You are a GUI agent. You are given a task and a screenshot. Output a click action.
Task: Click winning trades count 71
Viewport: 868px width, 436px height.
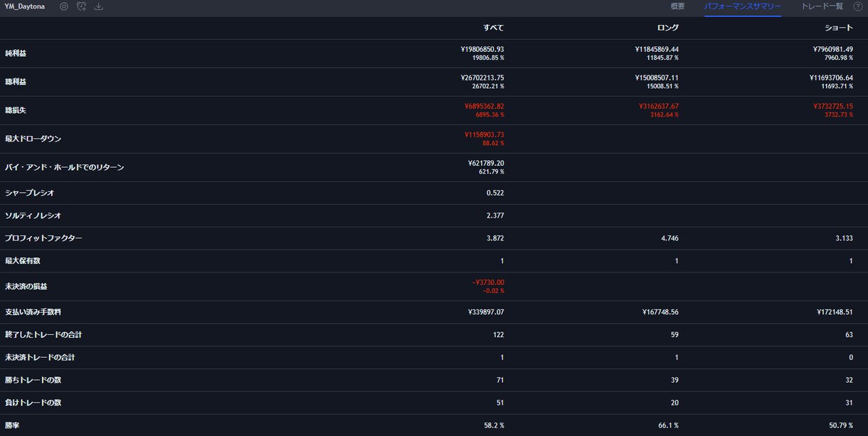tap(500, 381)
